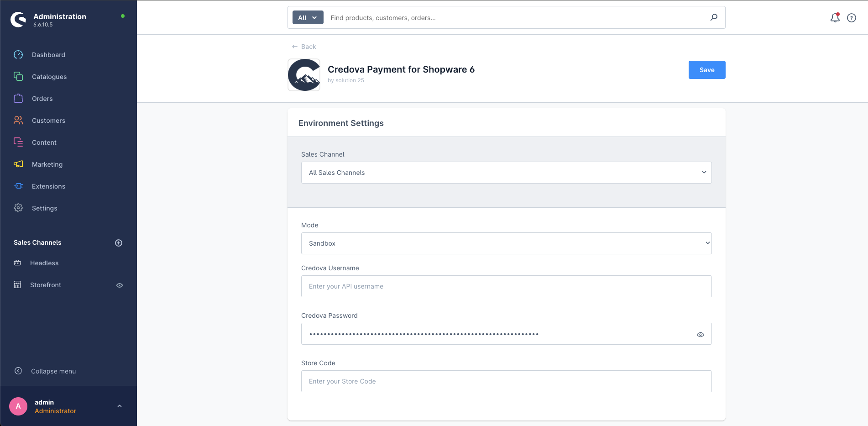Show the Credova Password value

(x=700, y=335)
